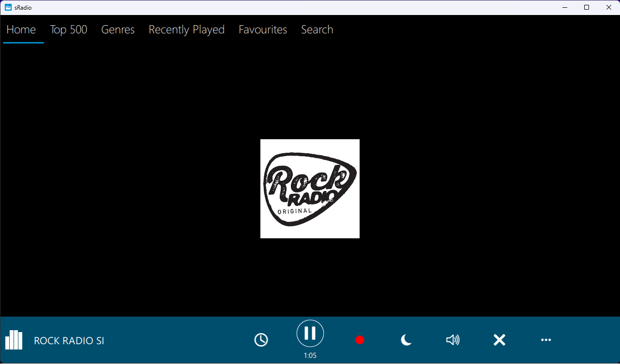This screenshot has width=620, height=364.
Task: Click the 1:05 elapsed time label
Action: tap(310, 356)
